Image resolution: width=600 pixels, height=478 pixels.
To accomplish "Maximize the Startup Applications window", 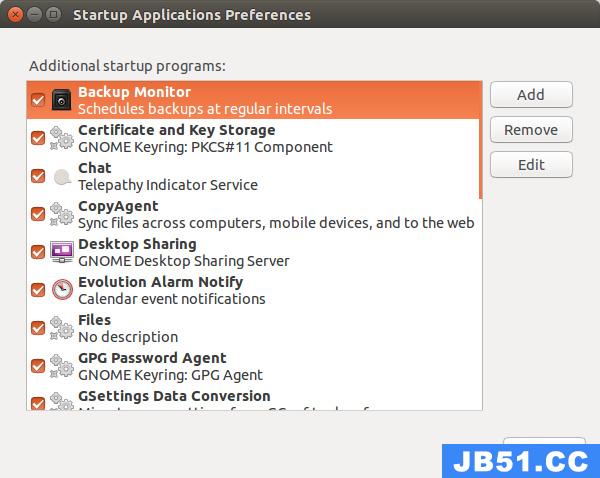I will click(x=54, y=15).
